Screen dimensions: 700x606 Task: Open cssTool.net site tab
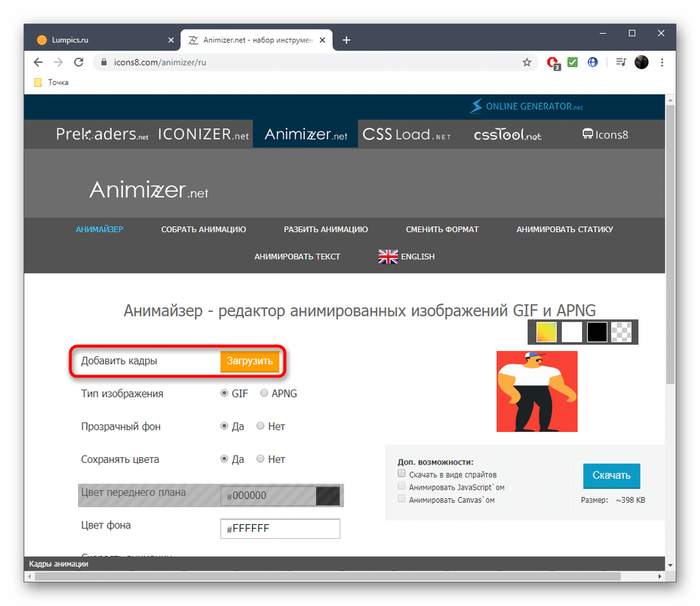coord(508,134)
